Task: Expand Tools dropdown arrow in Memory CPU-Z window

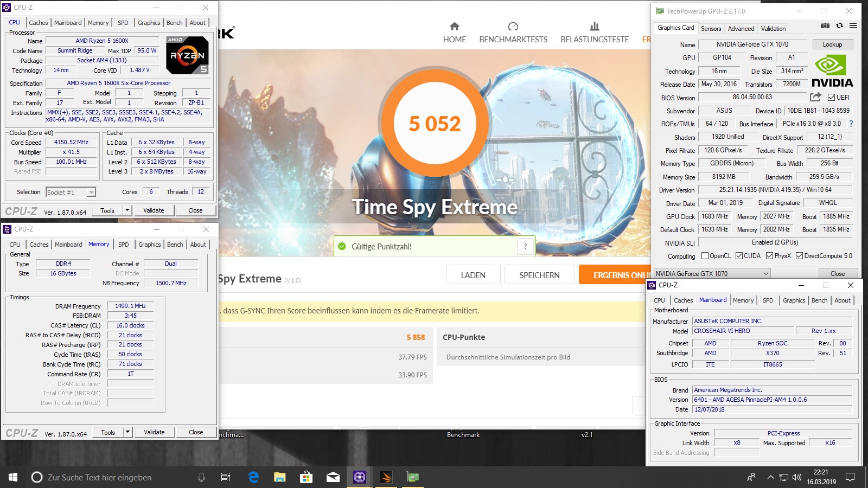Action: (x=127, y=432)
